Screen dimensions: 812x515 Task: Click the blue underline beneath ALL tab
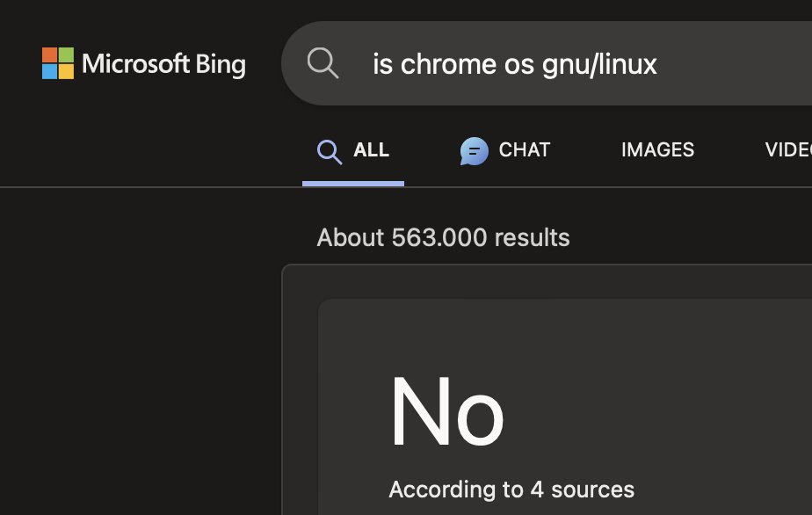click(x=352, y=184)
